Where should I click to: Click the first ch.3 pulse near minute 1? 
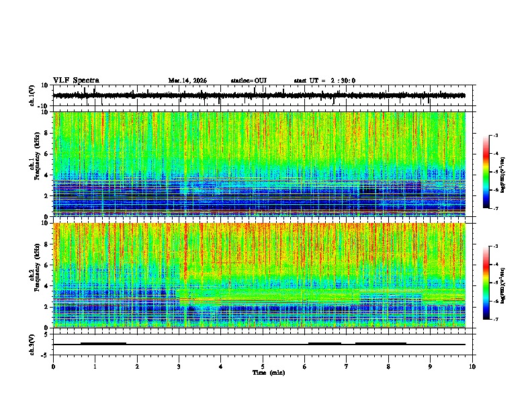(103, 343)
